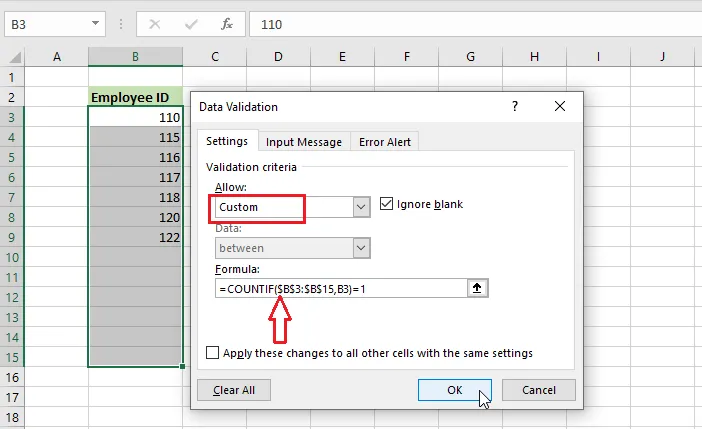The height and width of the screenshot is (429, 702).
Task: Click the formula bar showing 110
Action: coord(475,24)
